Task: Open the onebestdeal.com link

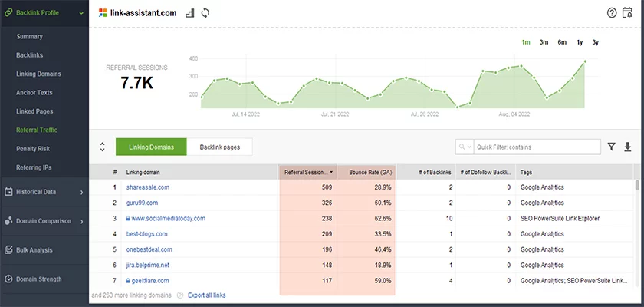Action: 149,250
